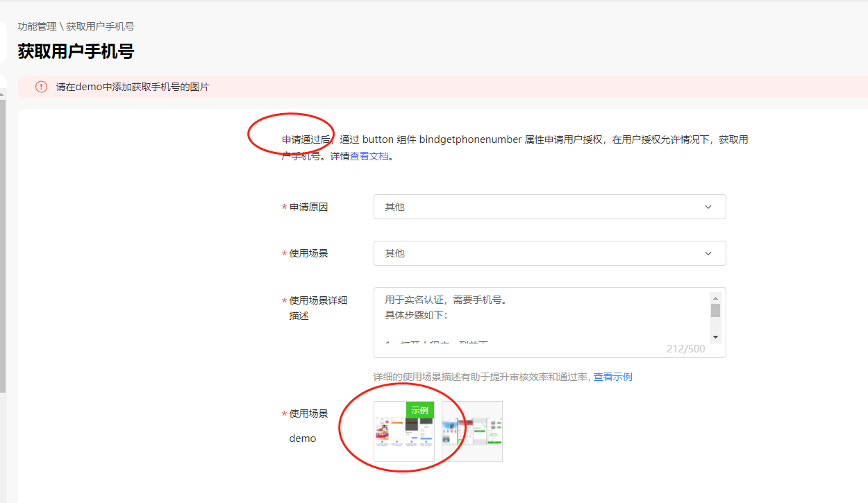Click the alert text 请在demo中添加获取手机号的图片
This screenshot has width=868, height=503.
pyautogui.click(x=133, y=87)
